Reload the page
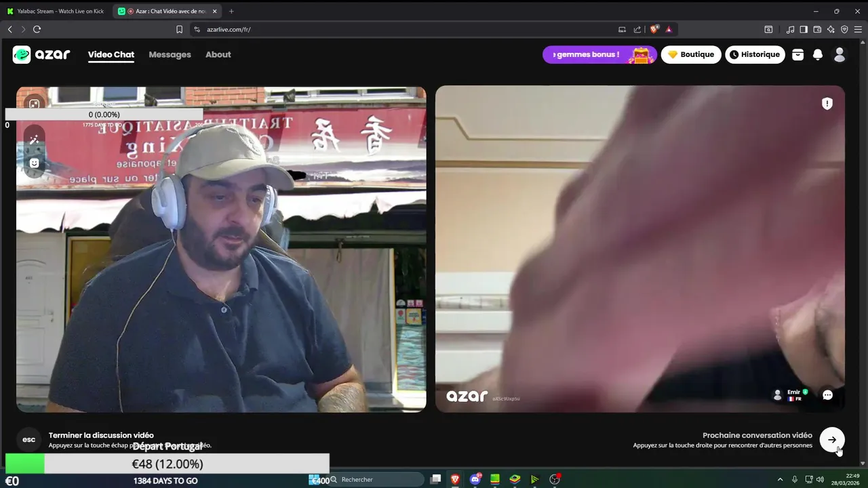This screenshot has height=488, width=868. pos(37,29)
